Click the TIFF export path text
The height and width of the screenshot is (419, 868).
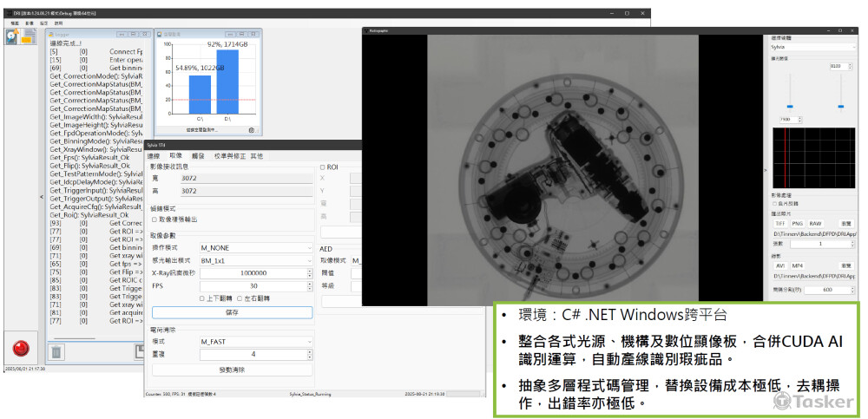point(815,233)
